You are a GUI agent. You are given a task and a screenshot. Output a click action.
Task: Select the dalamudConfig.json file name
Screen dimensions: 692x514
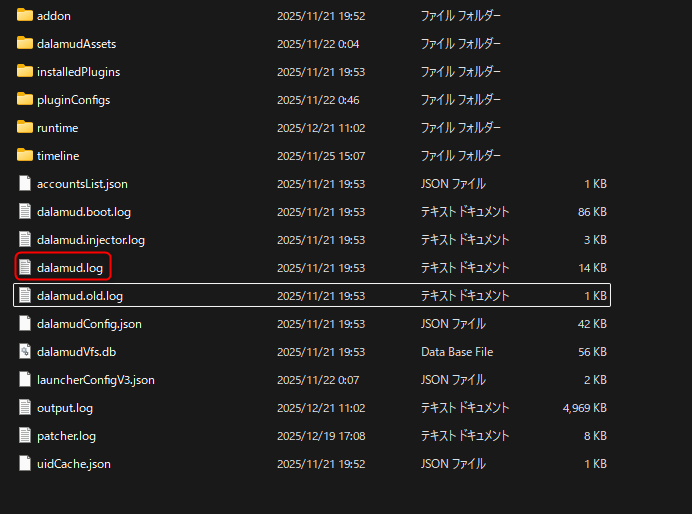(89, 324)
